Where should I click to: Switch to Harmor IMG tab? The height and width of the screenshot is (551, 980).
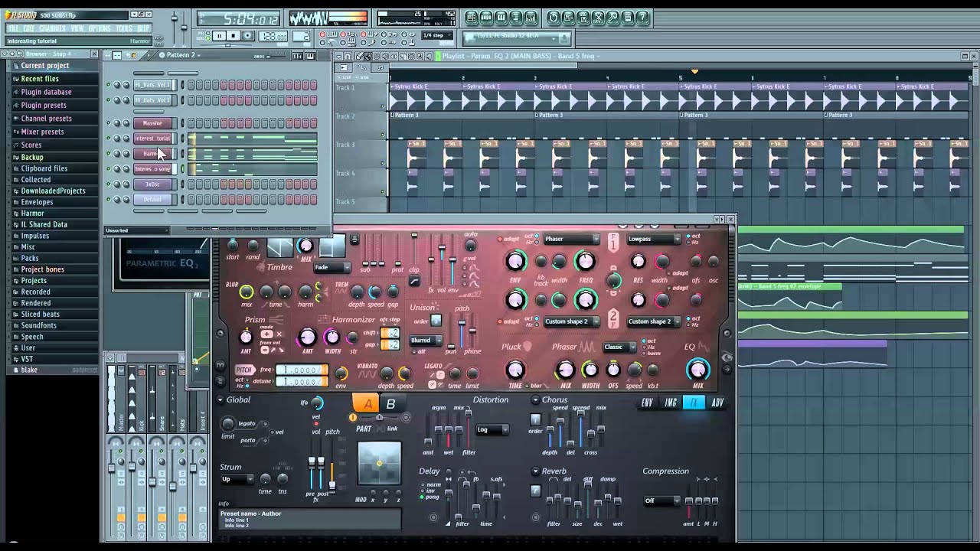point(670,403)
